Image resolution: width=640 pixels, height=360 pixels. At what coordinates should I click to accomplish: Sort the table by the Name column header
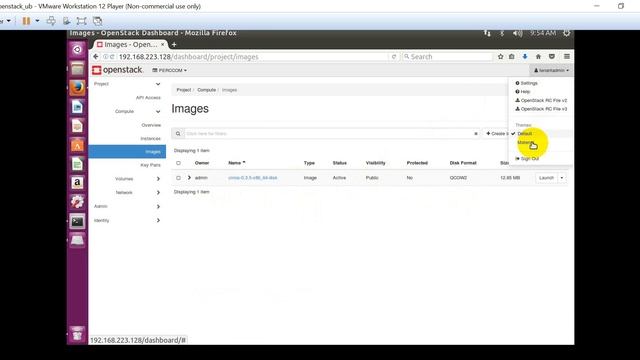click(x=237, y=163)
